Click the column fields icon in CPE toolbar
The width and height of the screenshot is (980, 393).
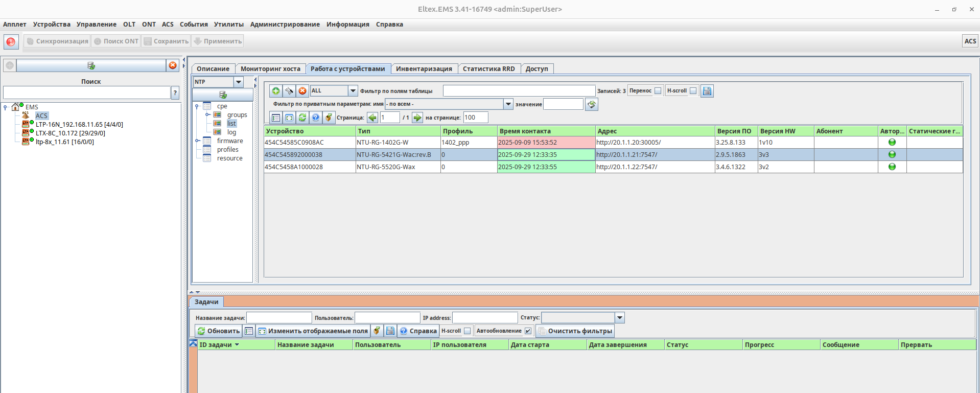point(289,118)
